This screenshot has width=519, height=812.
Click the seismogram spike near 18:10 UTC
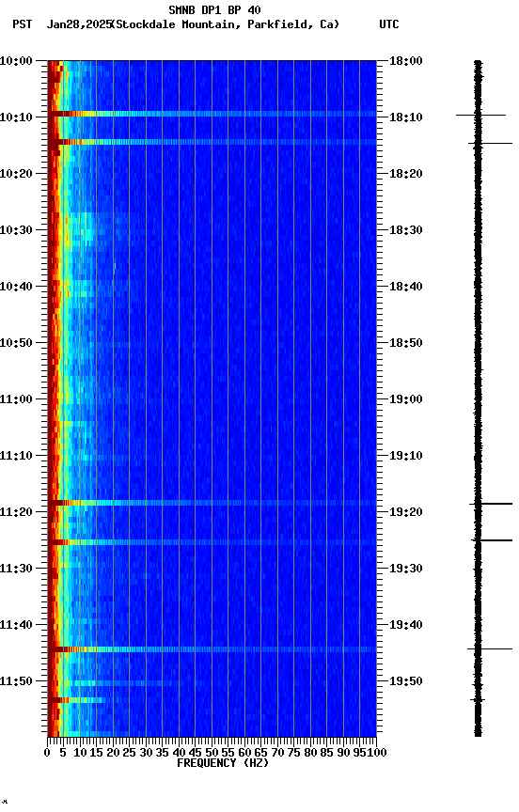pos(480,115)
